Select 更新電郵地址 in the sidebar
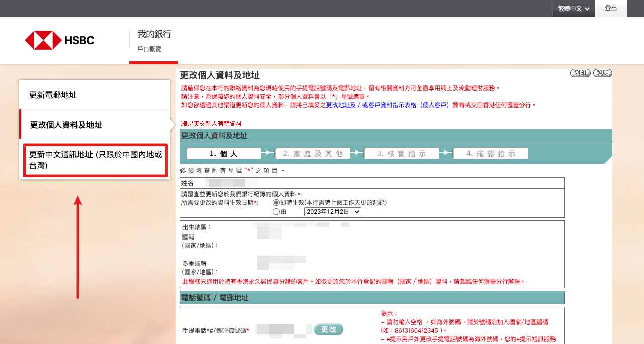This screenshot has width=644, height=344. (95, 95)
